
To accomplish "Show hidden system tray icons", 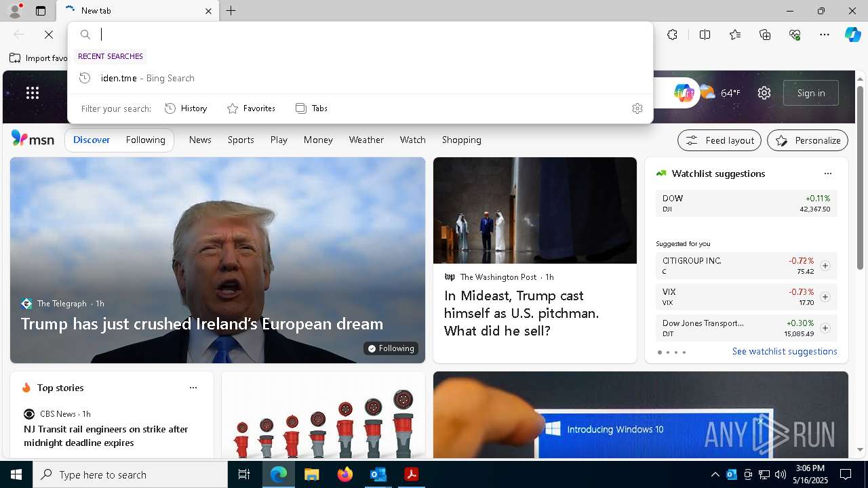I will click(x=715, y=474).
